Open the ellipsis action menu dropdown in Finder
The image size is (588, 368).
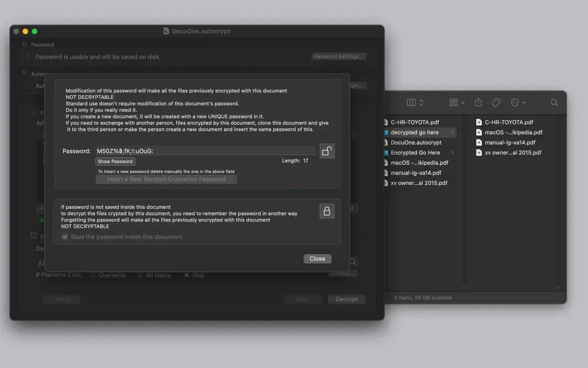pos(518,103)
